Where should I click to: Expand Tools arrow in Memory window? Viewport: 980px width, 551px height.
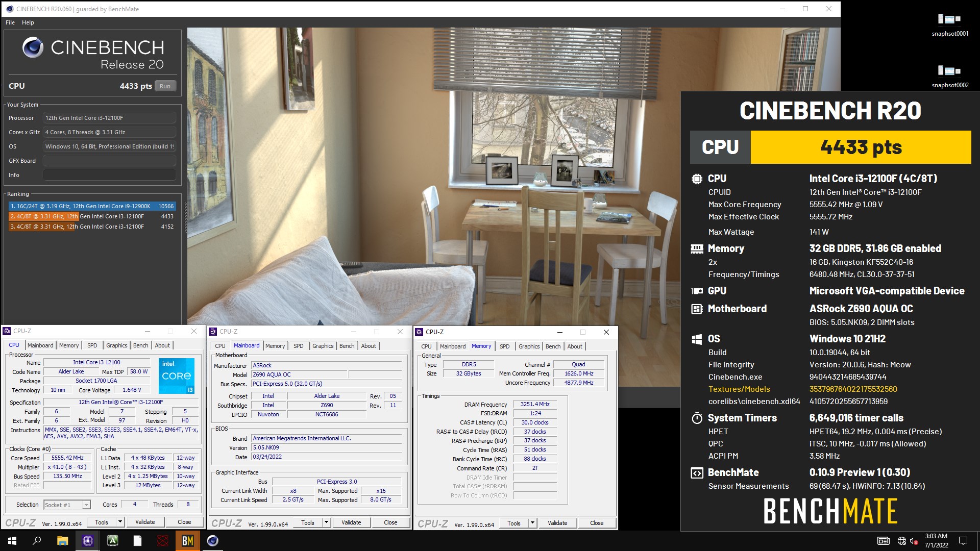(532, 523)
